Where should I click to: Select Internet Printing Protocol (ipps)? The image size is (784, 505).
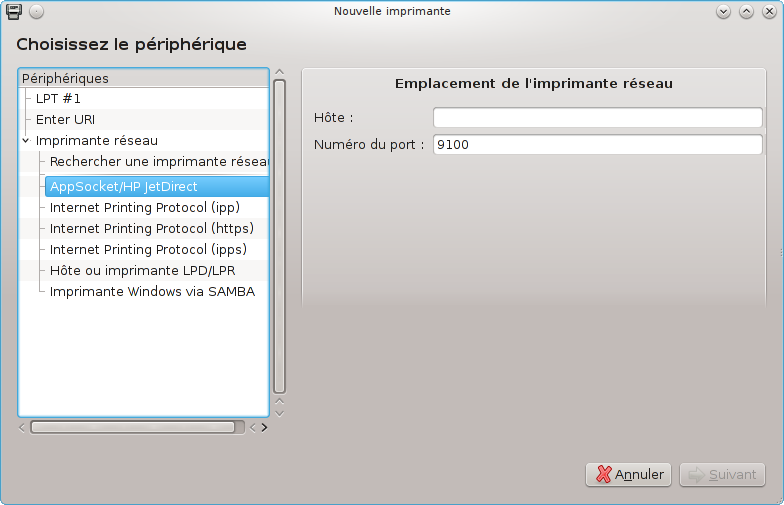point(148,250)
